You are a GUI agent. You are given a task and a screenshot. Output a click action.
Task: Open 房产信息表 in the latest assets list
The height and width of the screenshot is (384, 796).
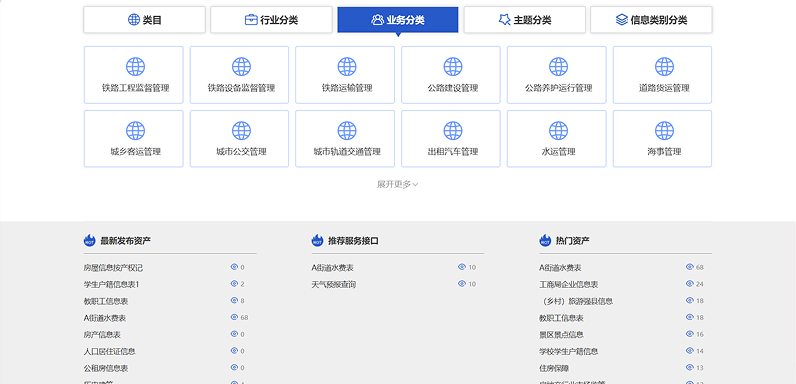pos(102,335)
